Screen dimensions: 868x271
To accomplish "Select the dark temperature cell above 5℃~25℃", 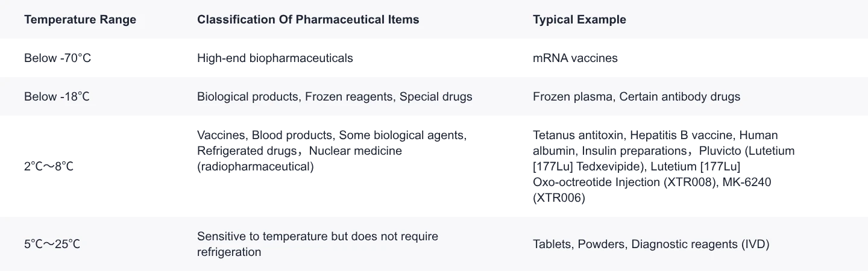I will tap(51, 167).
